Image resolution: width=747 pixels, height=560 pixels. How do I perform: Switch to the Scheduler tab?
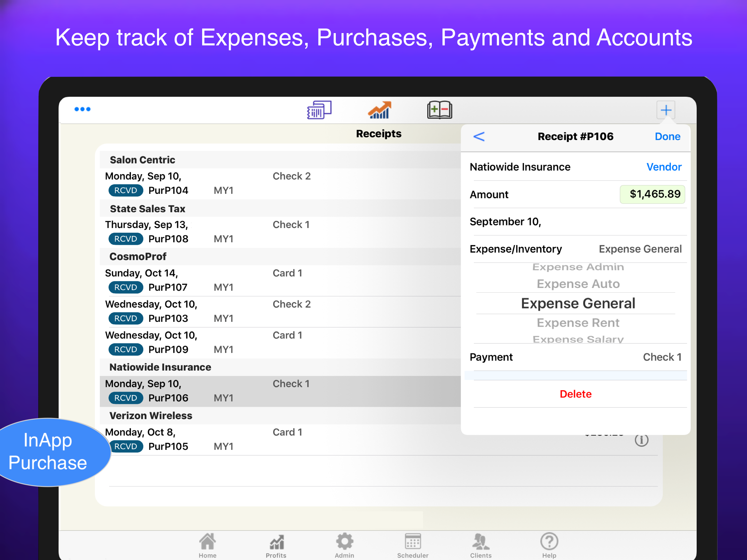coord(413,545)
